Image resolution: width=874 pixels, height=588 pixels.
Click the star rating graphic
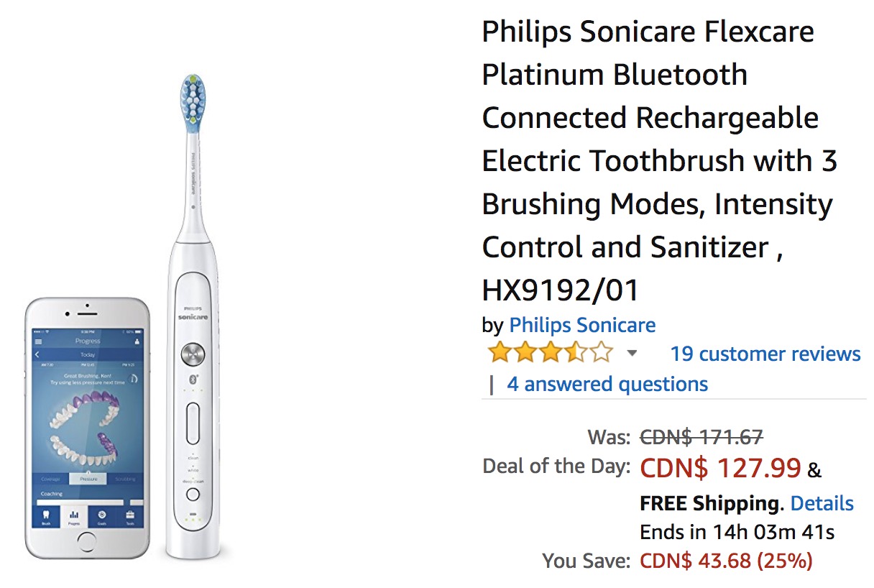point(550,353)
